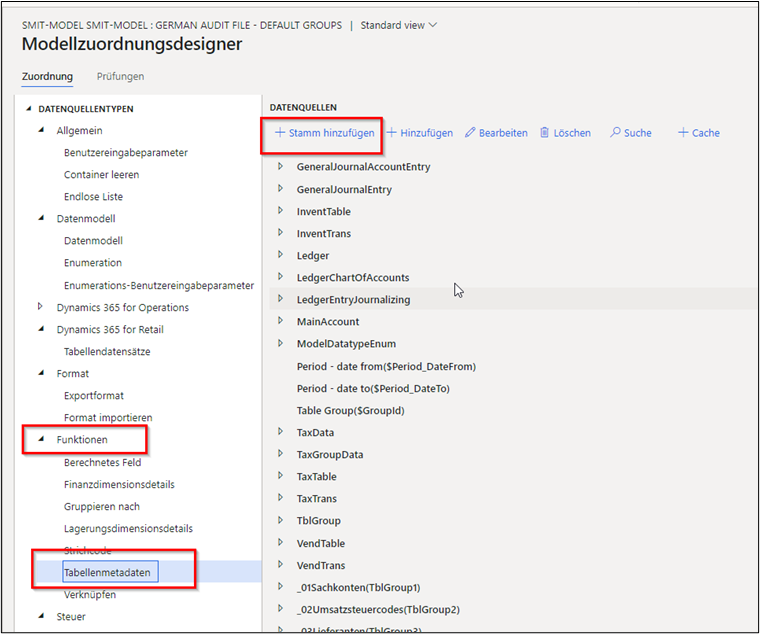The image size is (760, 634).
Task: Click the MainAccount data source name
Action: 328,322
